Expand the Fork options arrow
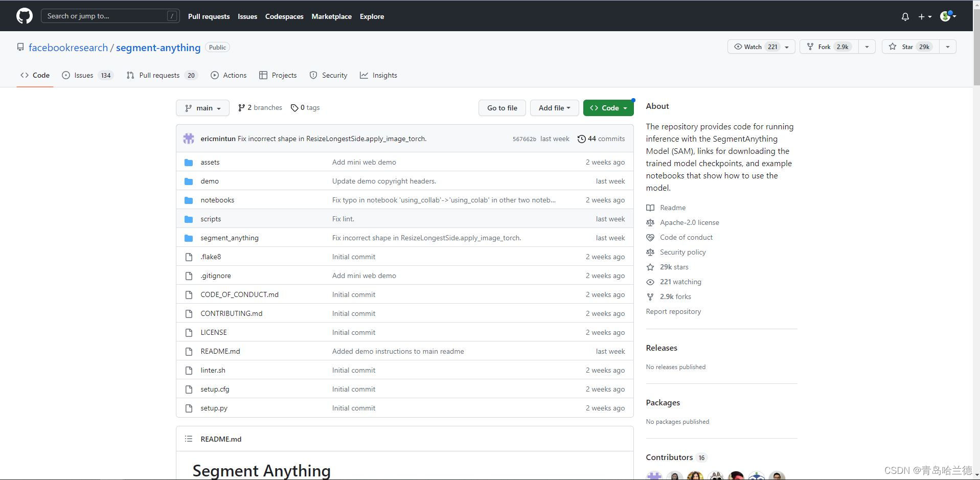This screenshot has height=480, width=980. point(867,47)
